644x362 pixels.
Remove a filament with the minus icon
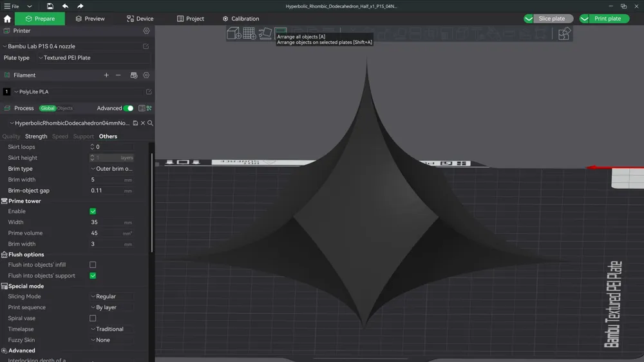coord(118,75)
